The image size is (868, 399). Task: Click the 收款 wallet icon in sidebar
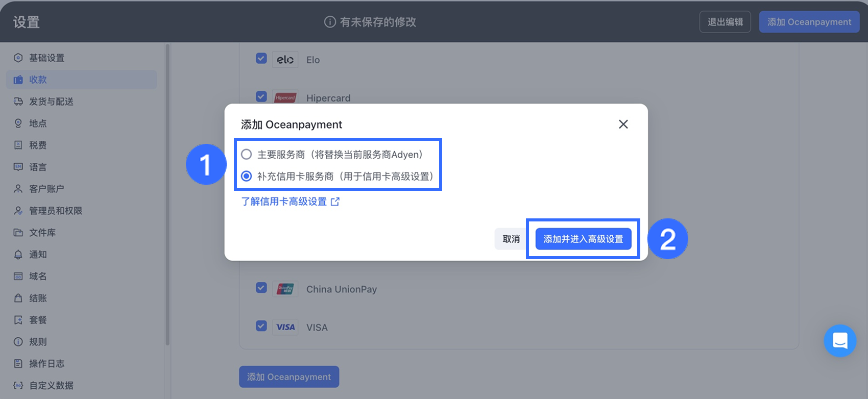pos(18,80)
